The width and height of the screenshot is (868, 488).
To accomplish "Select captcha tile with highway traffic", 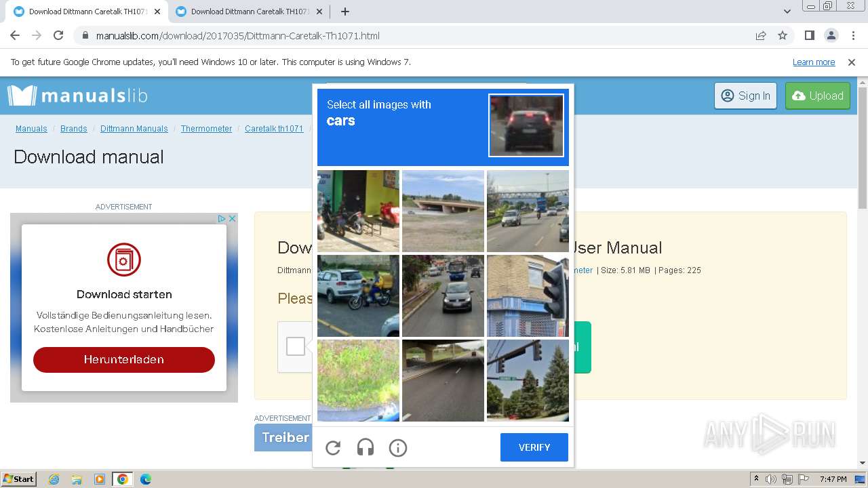I will (528, 211).
